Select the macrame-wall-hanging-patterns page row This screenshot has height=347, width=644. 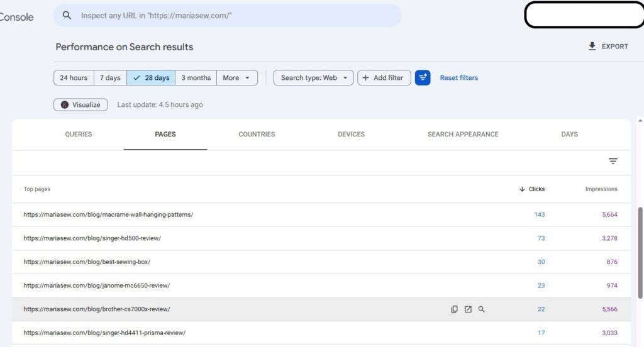[x=321, y=215]
